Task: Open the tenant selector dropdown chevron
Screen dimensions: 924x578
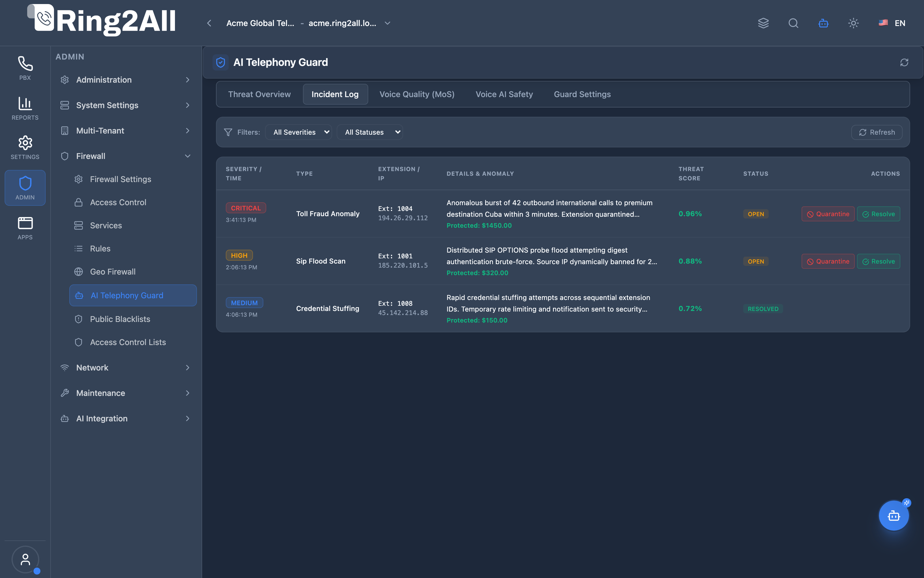Action: [x=388, y=23]
